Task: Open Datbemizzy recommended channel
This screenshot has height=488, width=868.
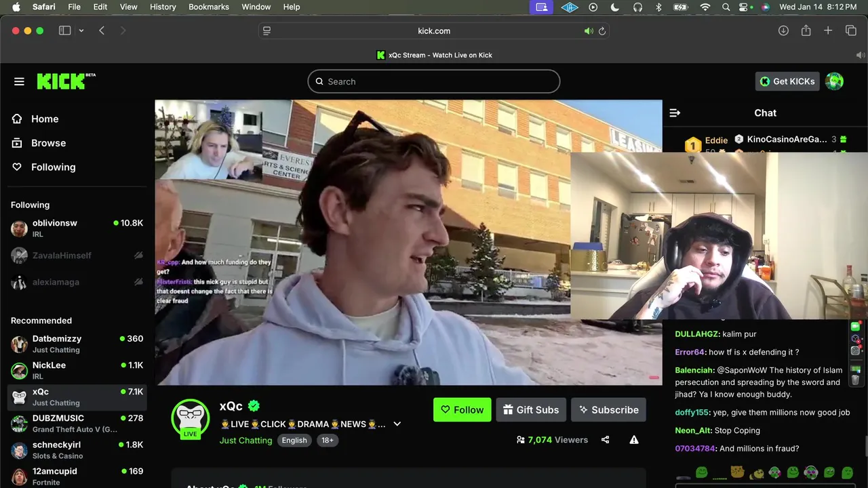Action: click(77, 344)
